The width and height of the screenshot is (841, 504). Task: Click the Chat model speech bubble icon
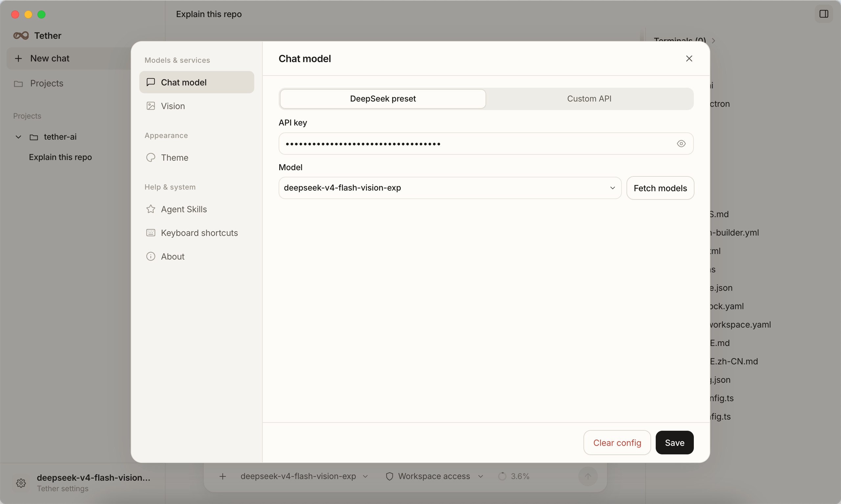151,82
